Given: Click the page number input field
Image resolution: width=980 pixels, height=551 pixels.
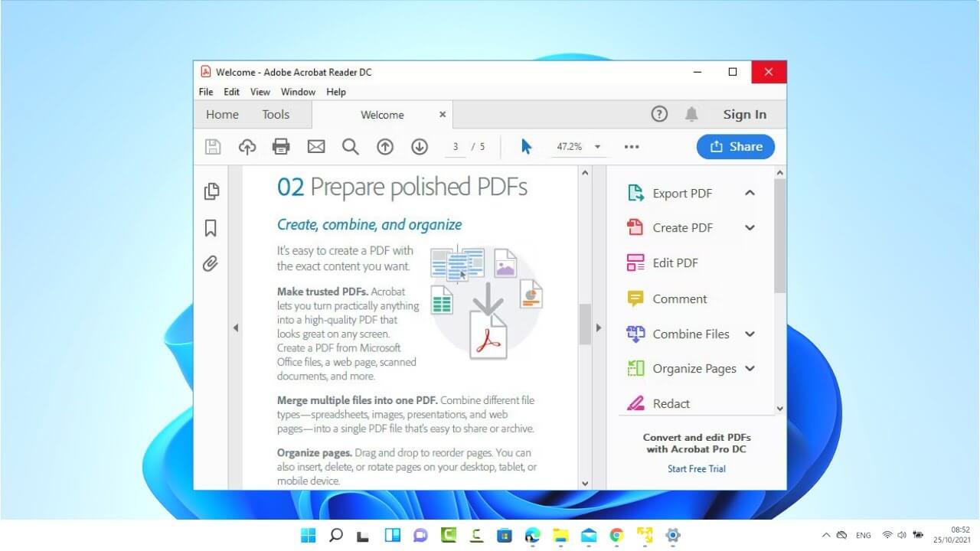Looking at the screenshot, I should click(x=456, y=146).
